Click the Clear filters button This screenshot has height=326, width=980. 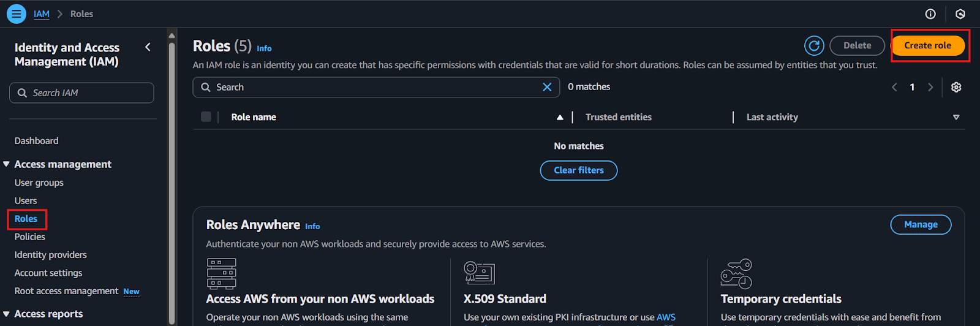tap(579, 170)
